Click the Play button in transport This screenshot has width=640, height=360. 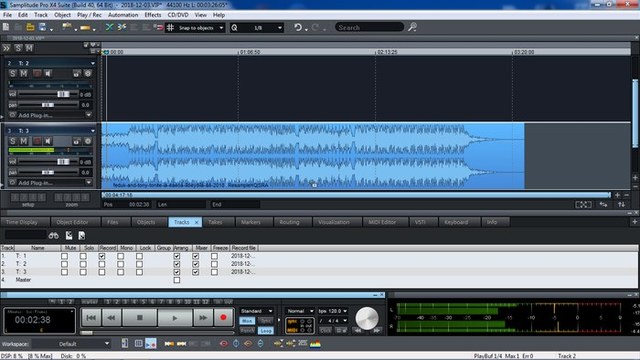point(175,318)
